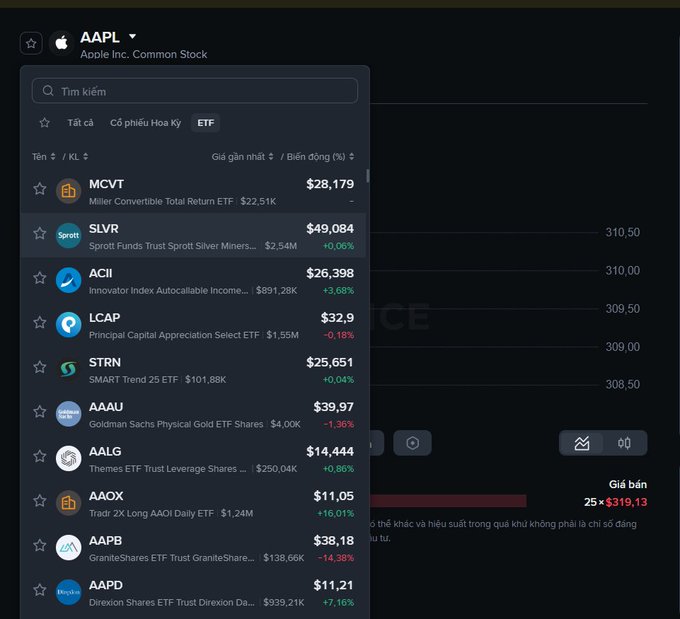Open the AAPL symbol dropdown arrow
Screen dimensions: 680x619
[133, 36]
